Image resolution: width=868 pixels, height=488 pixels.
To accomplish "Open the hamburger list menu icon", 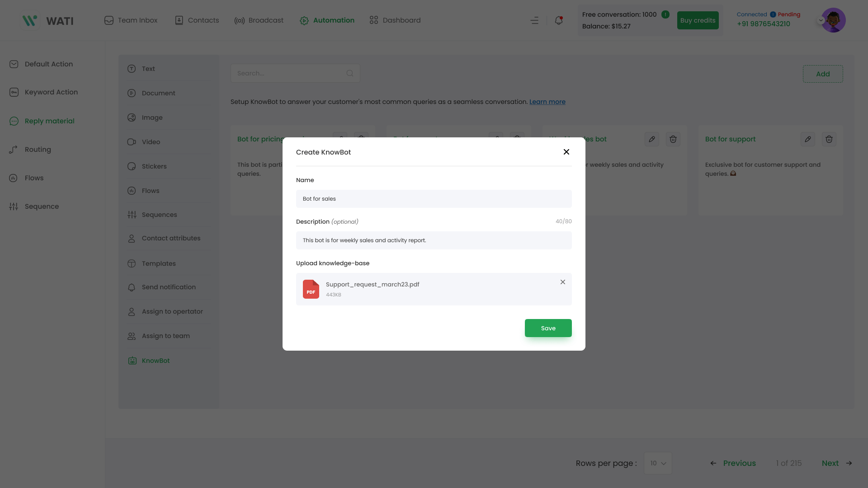I will click(534, 20).
